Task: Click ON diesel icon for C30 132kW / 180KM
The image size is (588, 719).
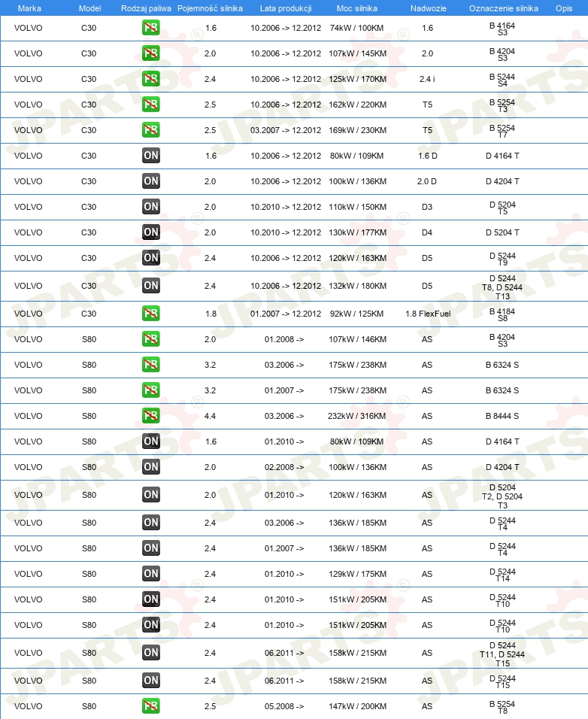Action: point(151,286)
